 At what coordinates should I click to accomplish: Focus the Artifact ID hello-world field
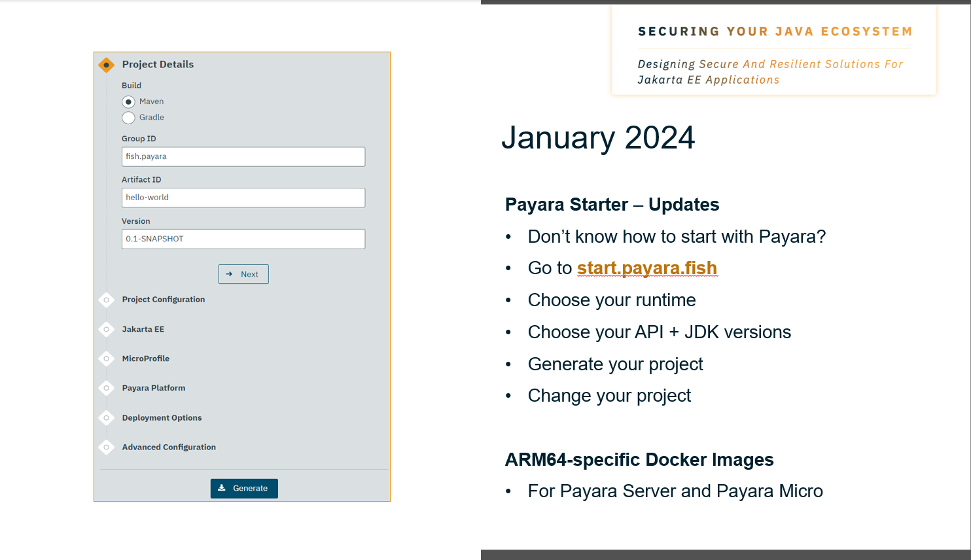(x=243, y=198)
